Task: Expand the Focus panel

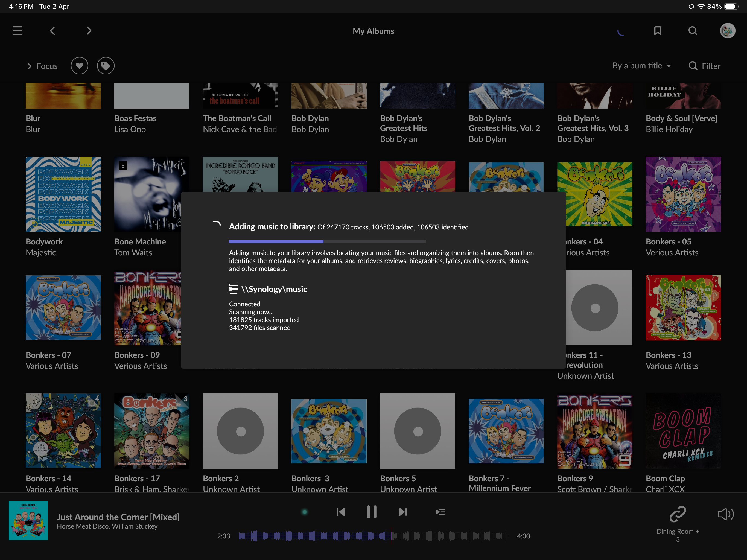Action: (42, 66)
